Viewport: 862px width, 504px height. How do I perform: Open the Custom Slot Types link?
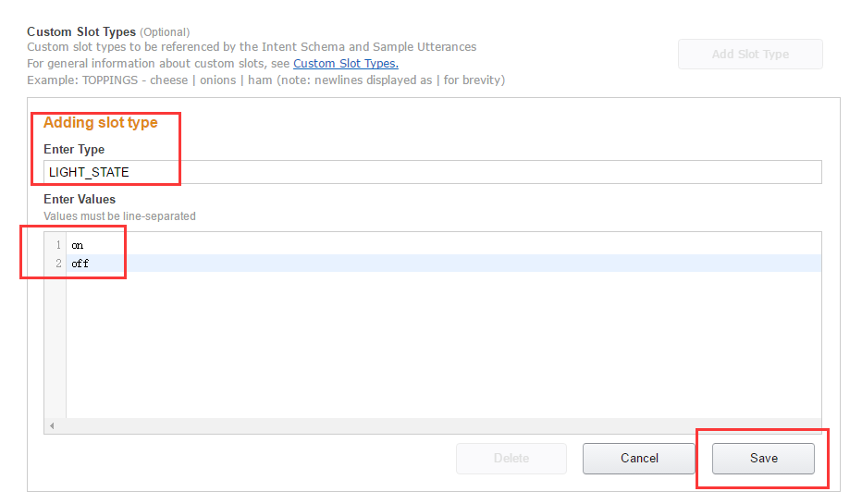tap(346, 64)
